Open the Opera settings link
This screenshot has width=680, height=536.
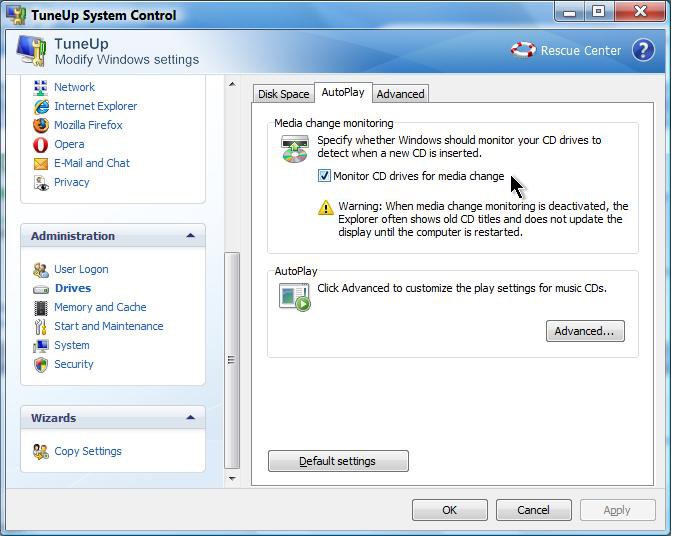click(x=69, y=144)
